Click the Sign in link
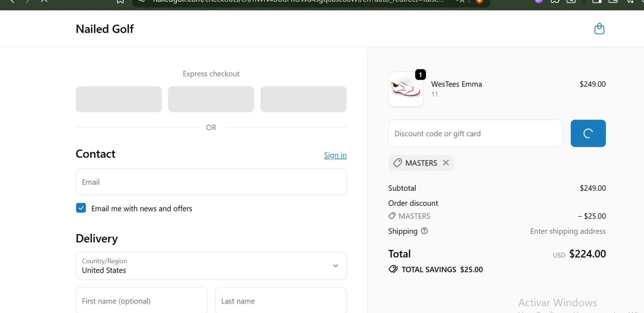 point(335,155)
